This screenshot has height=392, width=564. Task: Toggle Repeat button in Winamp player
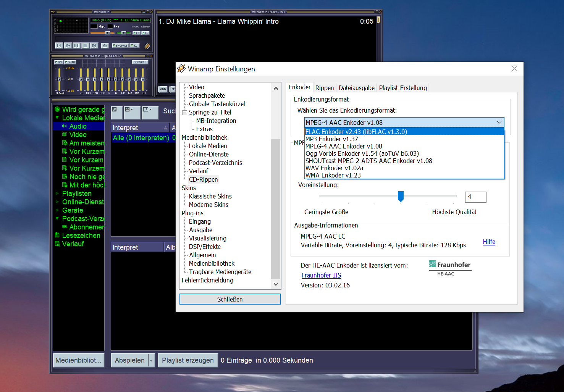[x=134, y=45]
